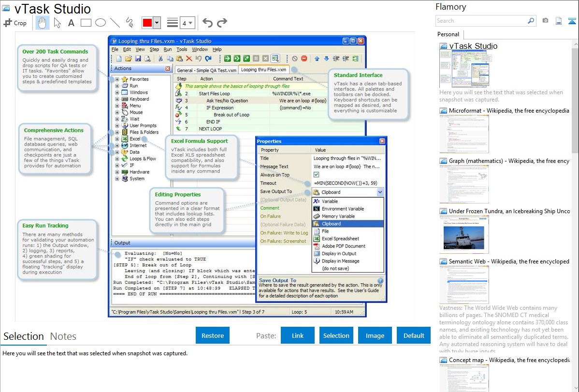Viewport: 579px width, 392px height.
Task: Click the blue Move Up arrow in vTask
Action: [x=317, y=58]
